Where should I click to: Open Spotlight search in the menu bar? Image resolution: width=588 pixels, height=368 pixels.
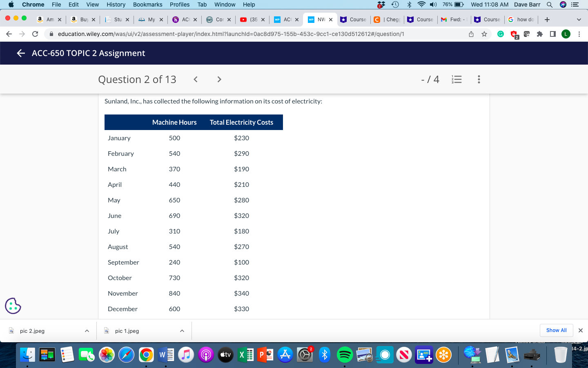point(550,4)
